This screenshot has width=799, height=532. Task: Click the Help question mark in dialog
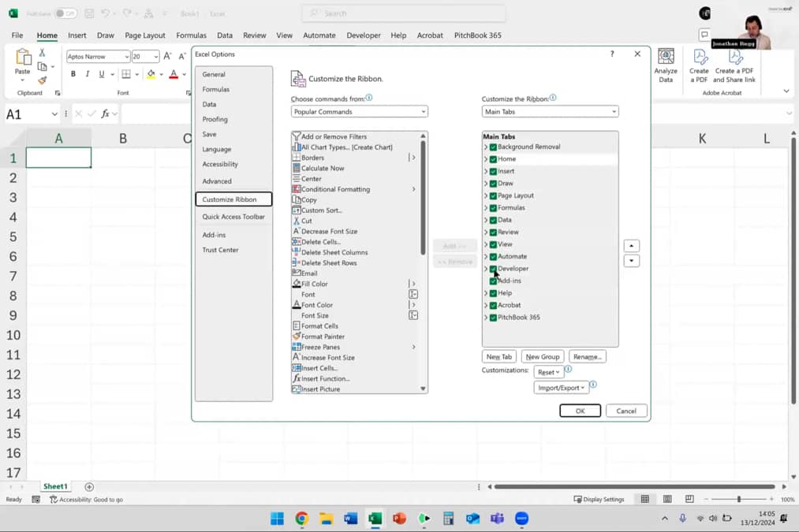coord(612,54)
